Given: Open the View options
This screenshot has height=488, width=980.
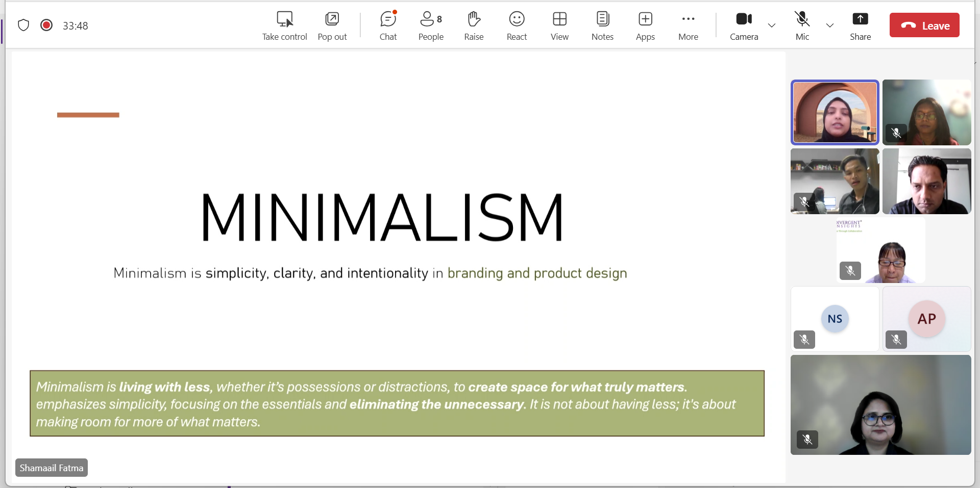Looking at the screenshot, I should [x=559, y=26].
